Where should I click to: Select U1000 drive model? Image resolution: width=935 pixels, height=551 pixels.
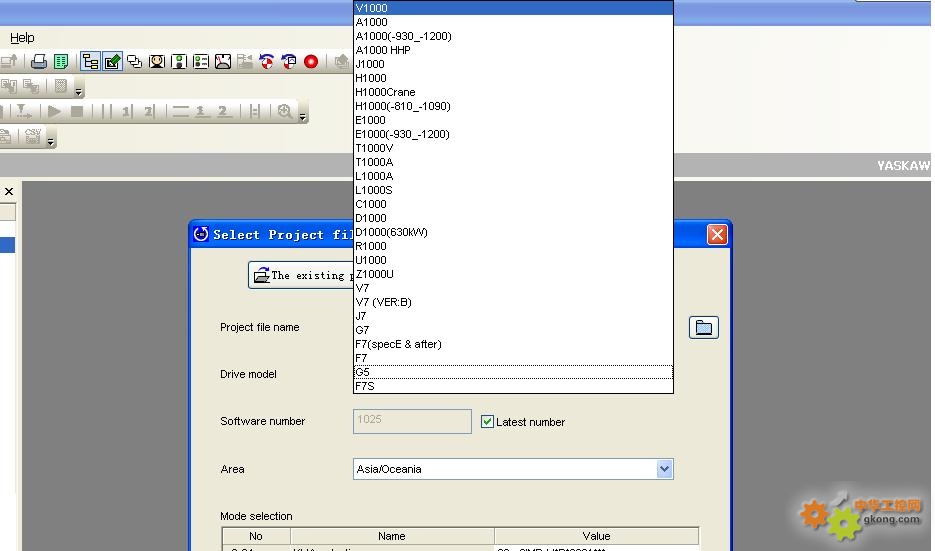click(x=513, y=260)
